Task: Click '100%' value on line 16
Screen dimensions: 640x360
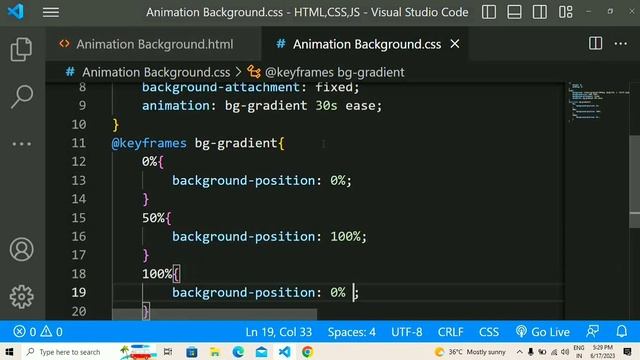Action: pos(345,237)
